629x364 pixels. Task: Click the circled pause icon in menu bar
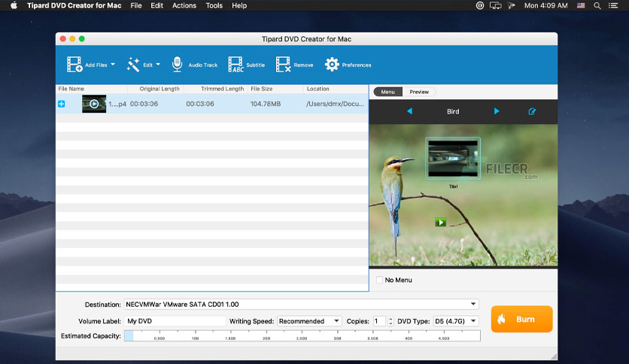pos(480,5)
